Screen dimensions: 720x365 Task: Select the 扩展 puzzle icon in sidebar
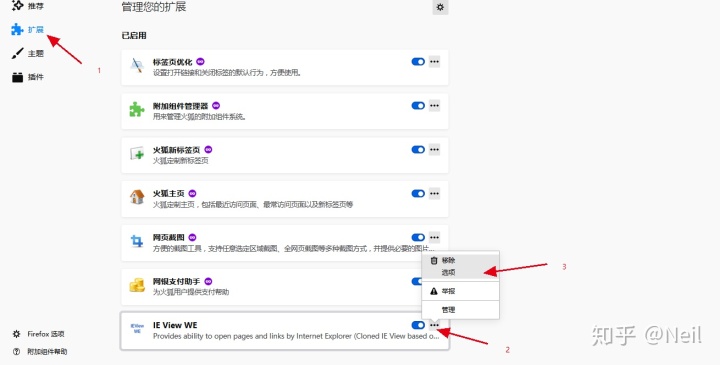click(x=17, y=30)
